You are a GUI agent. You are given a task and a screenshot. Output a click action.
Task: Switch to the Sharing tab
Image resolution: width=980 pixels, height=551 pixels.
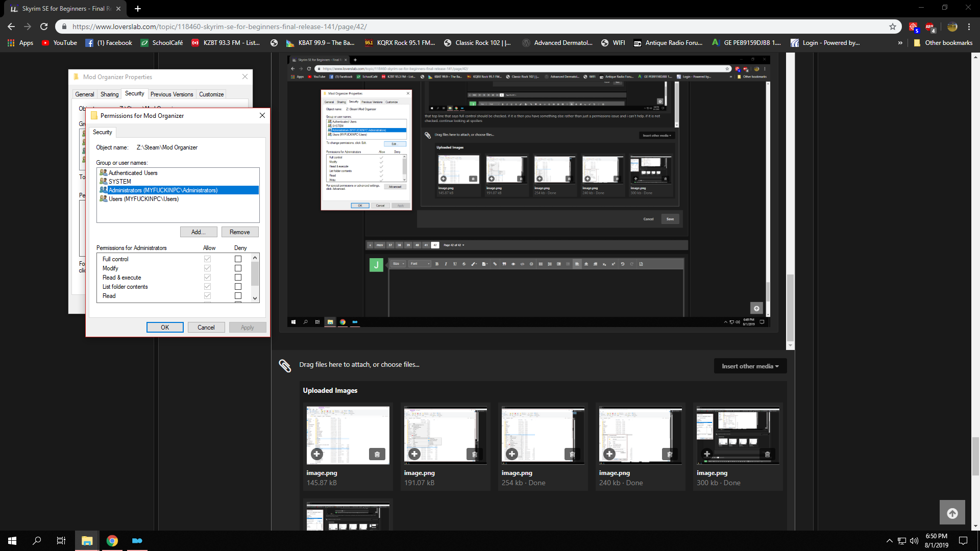pos(109,94)
